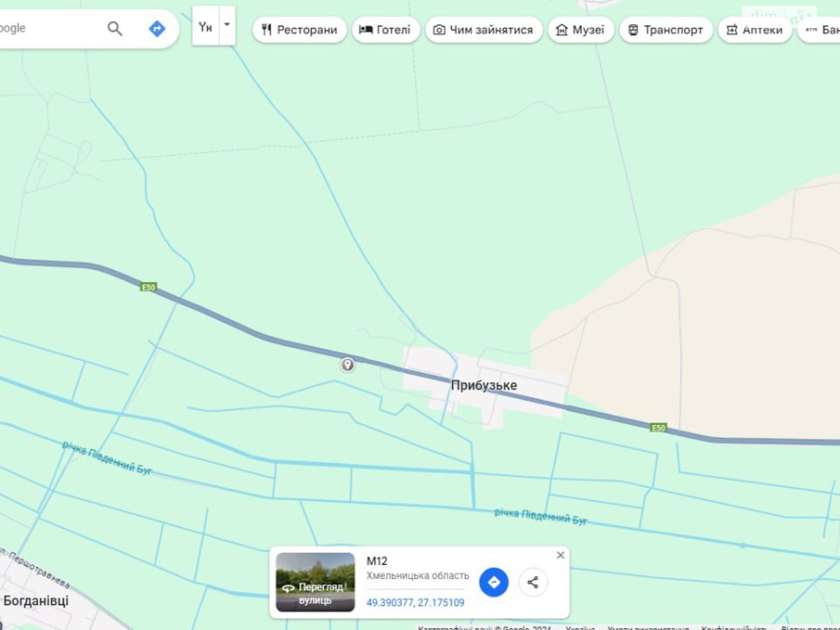Open the Чим зайнятися category
This screenshot has width=840, height=630.
click(x=484, y=30)
